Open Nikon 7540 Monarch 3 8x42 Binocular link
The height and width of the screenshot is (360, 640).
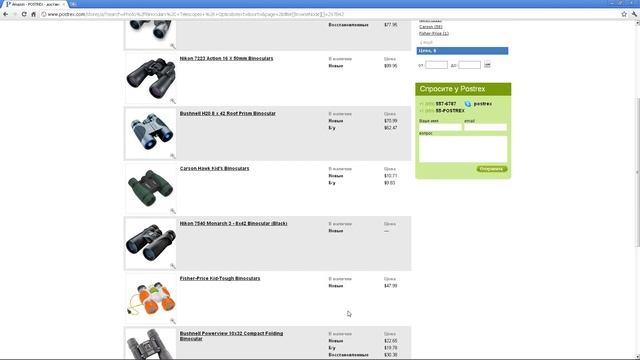click(233, 224)
